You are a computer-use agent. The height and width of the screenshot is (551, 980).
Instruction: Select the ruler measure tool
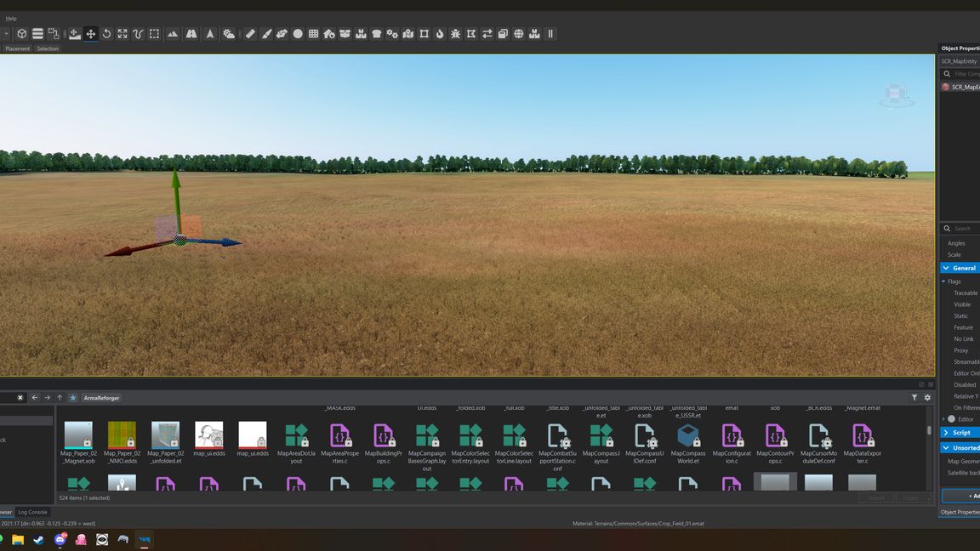click(x=250, y=34)
